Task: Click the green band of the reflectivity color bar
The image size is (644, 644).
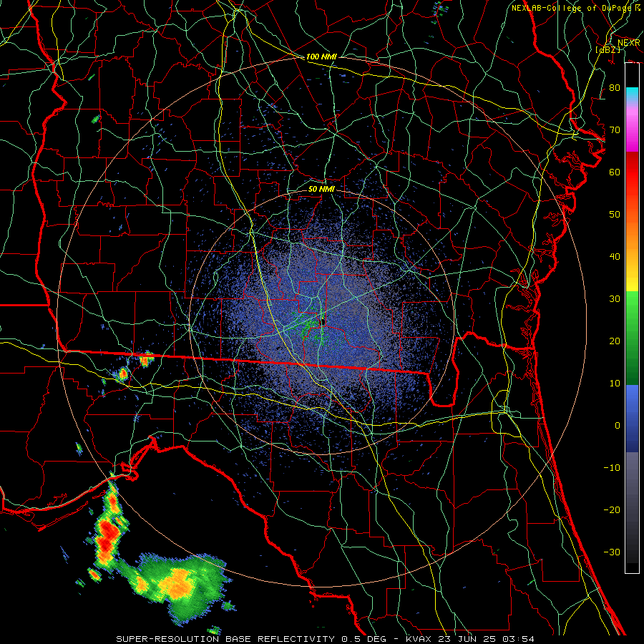Action: pos(632,338)
